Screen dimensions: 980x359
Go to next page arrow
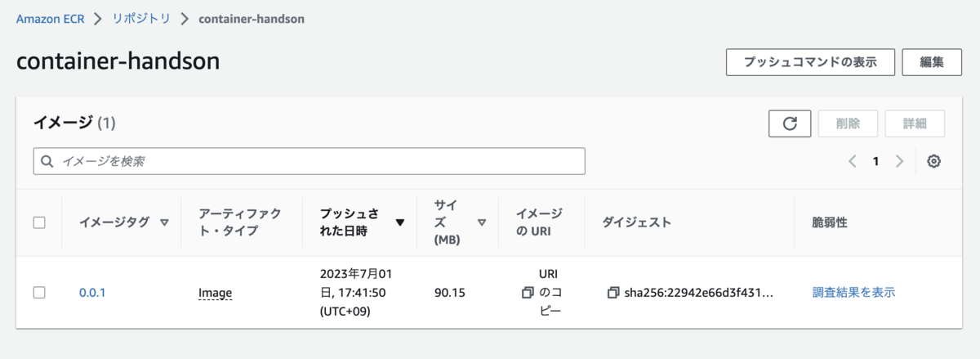coord(899,162)
